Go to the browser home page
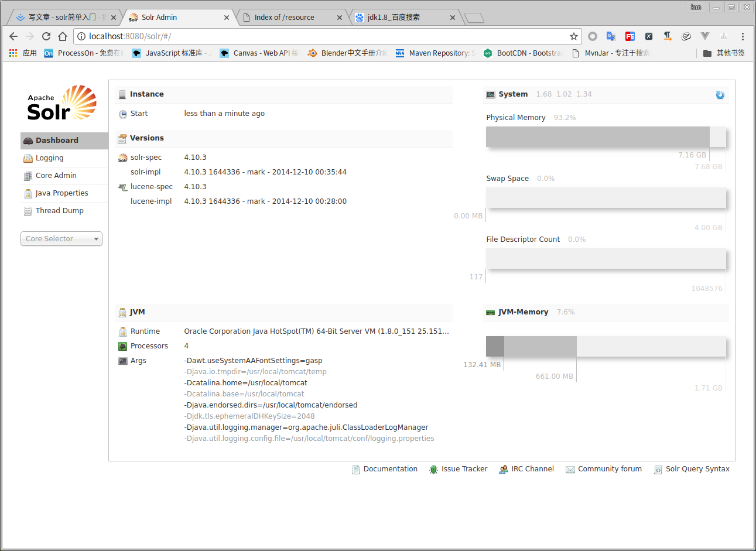 tap(63, 36)
